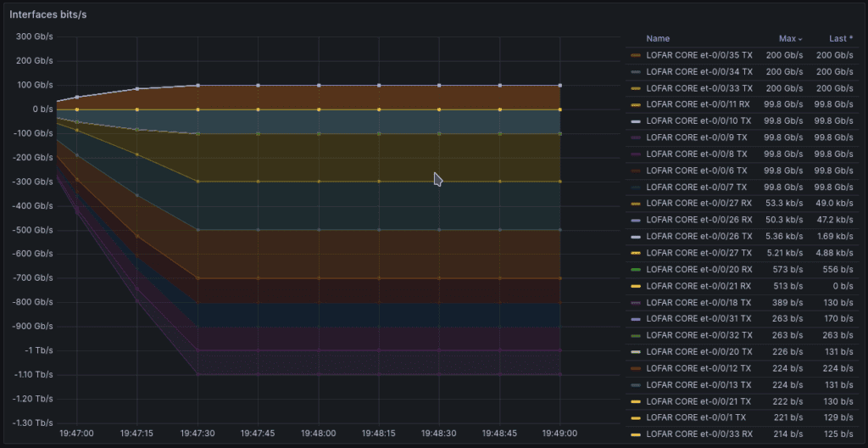This screenshot has width=868, height=448.
Task: Click the Max value 389 b/s
Action: tap(789, 303)
